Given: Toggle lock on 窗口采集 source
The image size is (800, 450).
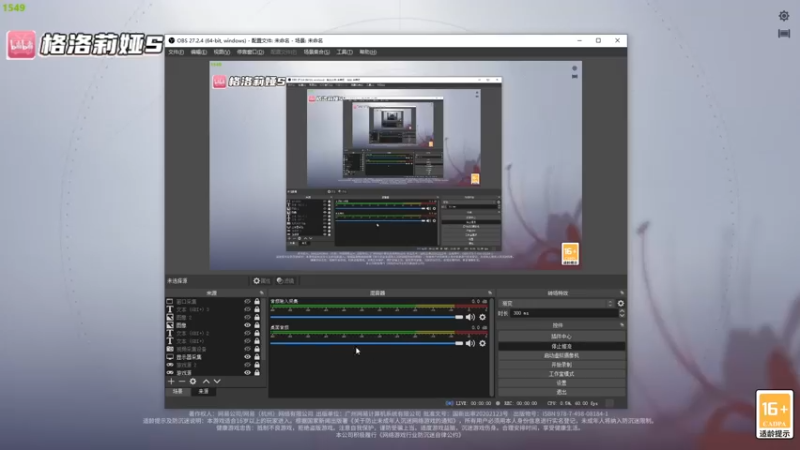Looking at the screenshot, I should (x=257, y=302).
